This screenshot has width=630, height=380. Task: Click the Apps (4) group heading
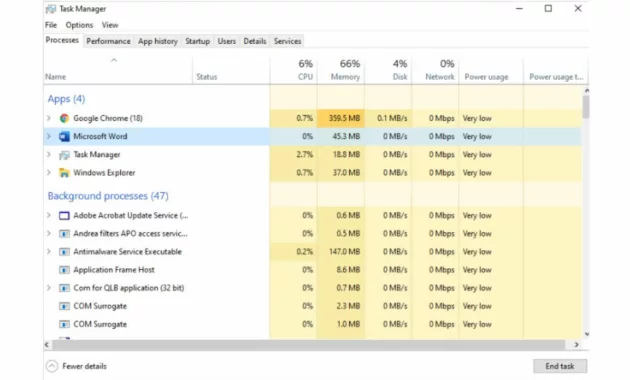click(x=66, y=99)
